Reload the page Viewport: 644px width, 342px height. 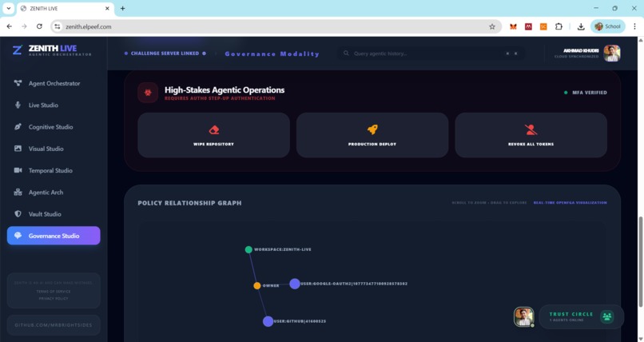tap(39, 26)
